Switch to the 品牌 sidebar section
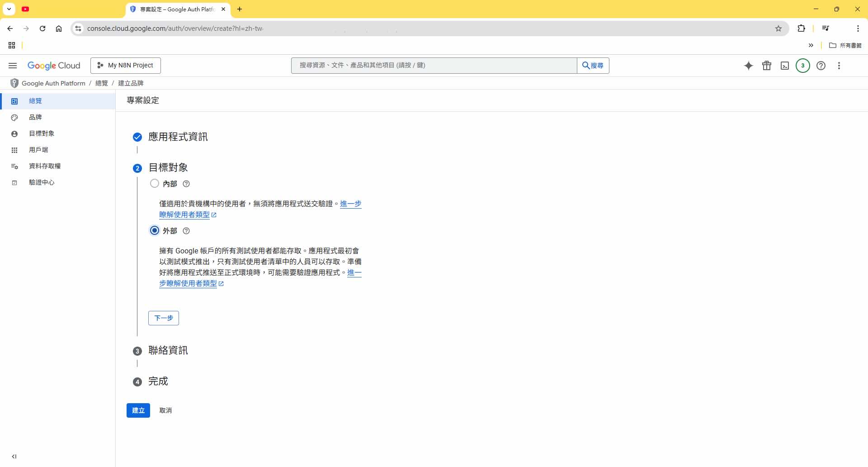The image size is (868, 467). pyautogui.click(x=35, y=117)
